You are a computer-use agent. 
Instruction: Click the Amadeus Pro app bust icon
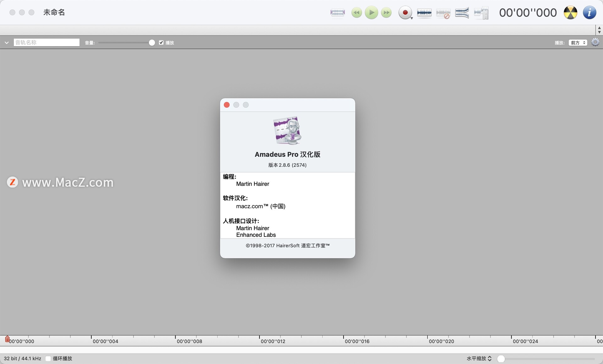(x=287, y=131)
